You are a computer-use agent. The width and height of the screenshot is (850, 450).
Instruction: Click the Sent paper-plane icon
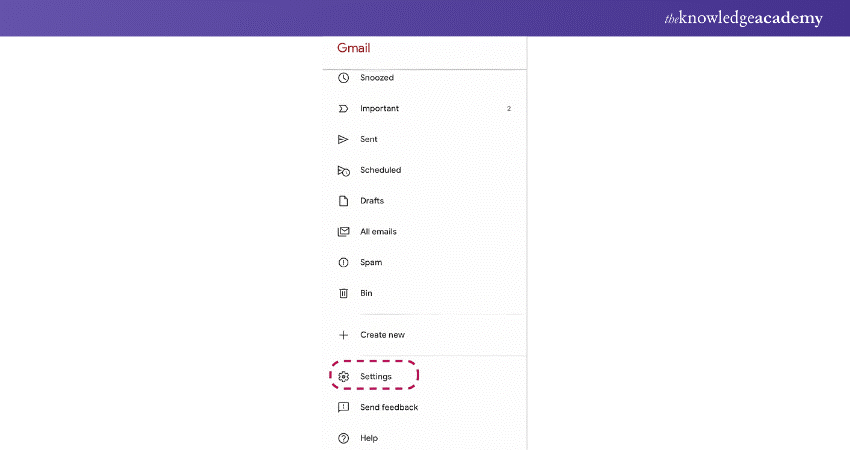(x=343, y=139)
